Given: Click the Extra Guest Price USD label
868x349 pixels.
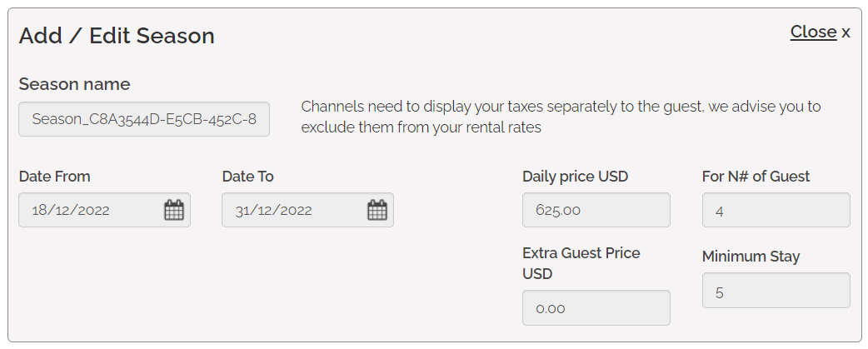Looking at the screenshot, I should pos(581,262).
